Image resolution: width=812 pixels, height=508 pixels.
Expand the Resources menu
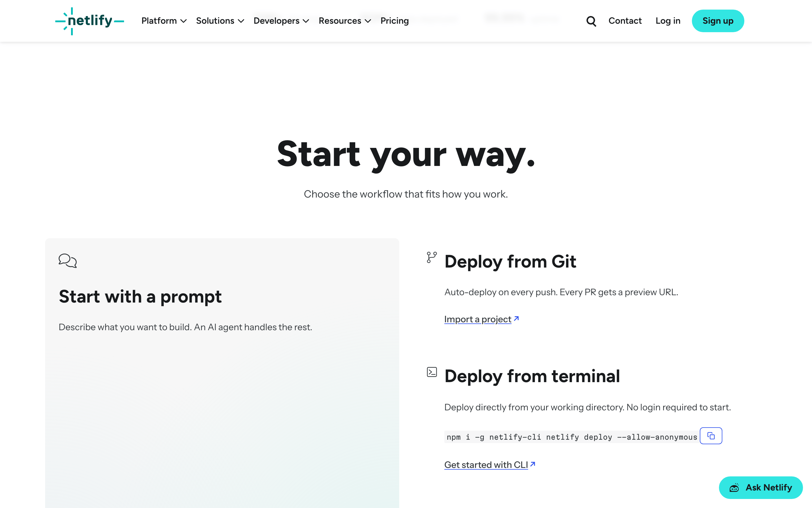tap(345, 21)
